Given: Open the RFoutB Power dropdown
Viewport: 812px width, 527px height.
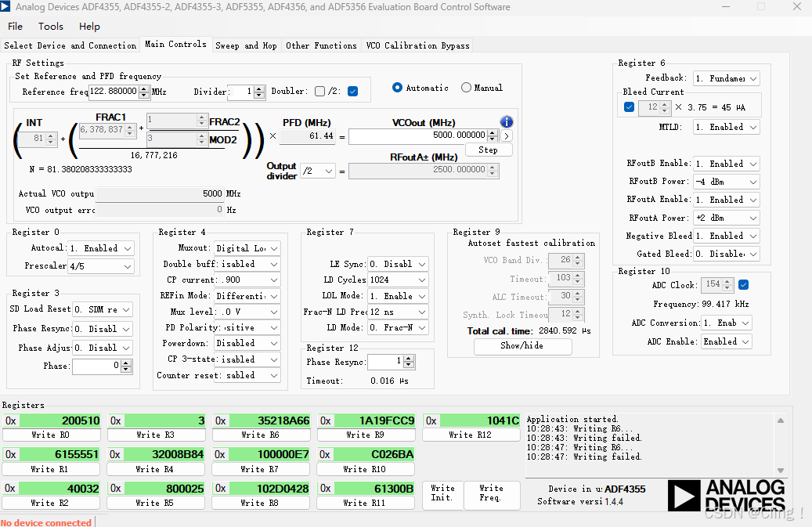Looking at the screenshot, I should point(726,182).
